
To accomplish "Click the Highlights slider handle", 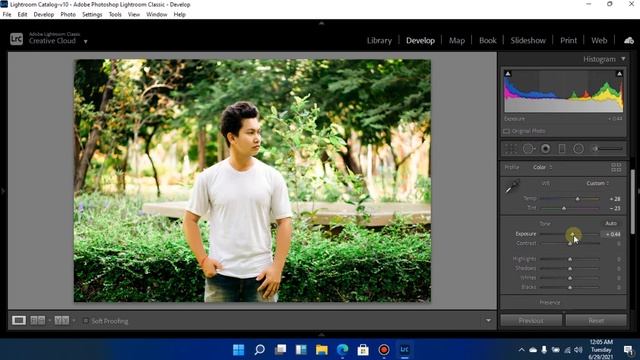I will point(570,259).
